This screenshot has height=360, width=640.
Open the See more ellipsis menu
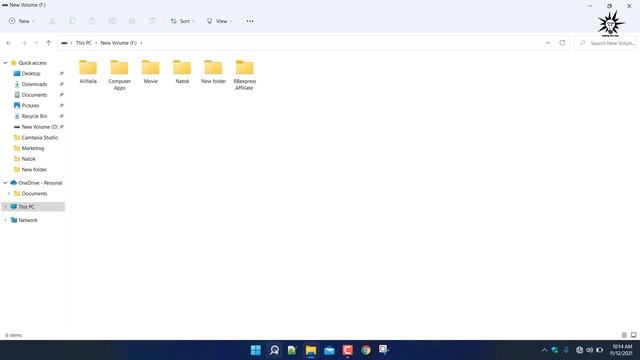[250, 21]
